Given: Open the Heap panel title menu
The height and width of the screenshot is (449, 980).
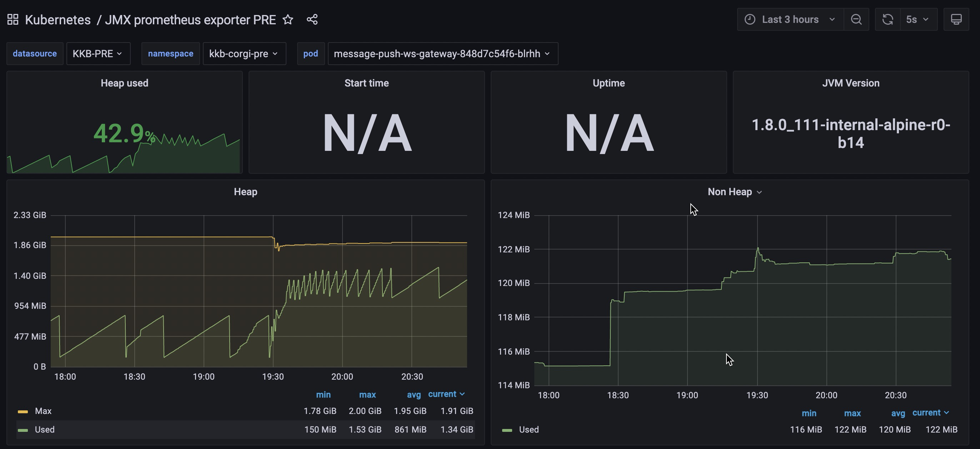Looking at the screenshot, I should 245,192.
